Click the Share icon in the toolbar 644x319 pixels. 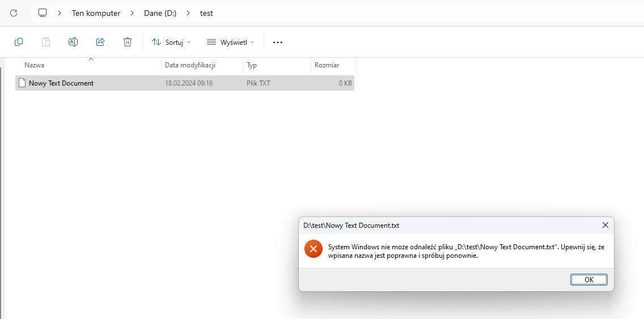[100, 42]
